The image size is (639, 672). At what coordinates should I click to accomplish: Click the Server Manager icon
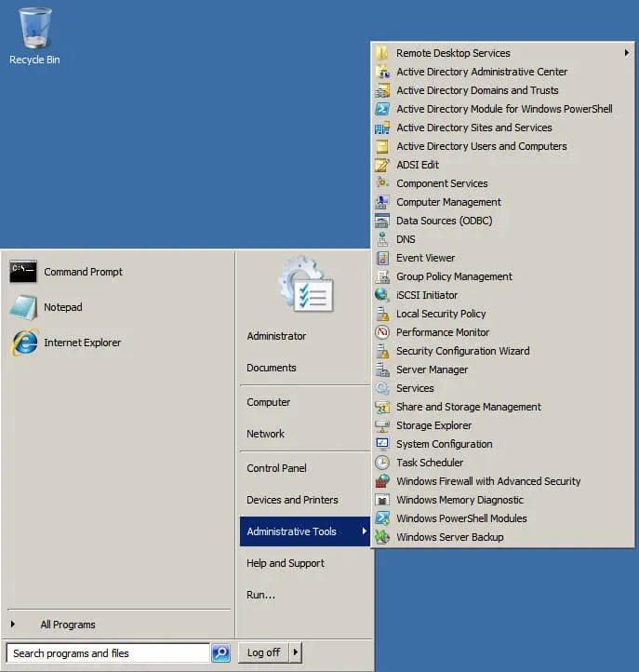tap(382, 370)
